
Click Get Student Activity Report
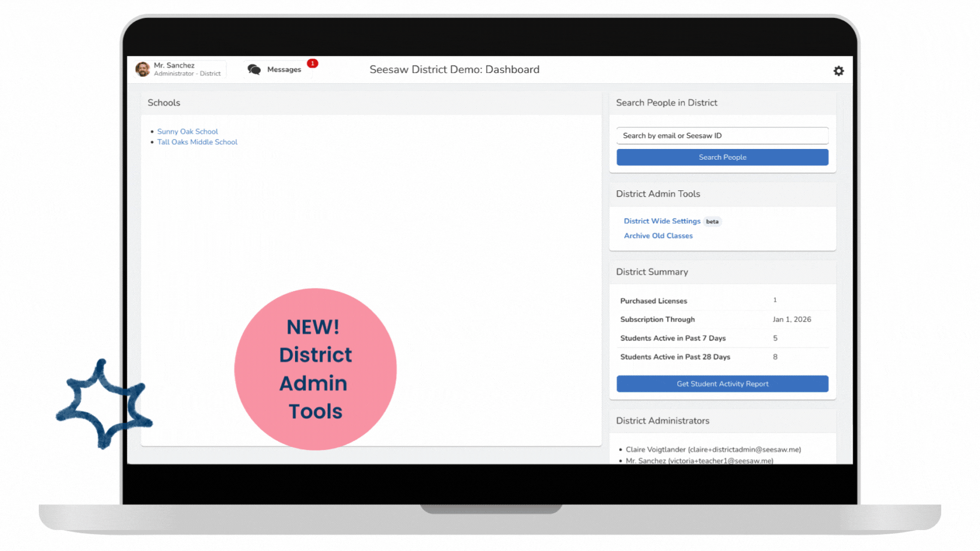coord(722,383)
